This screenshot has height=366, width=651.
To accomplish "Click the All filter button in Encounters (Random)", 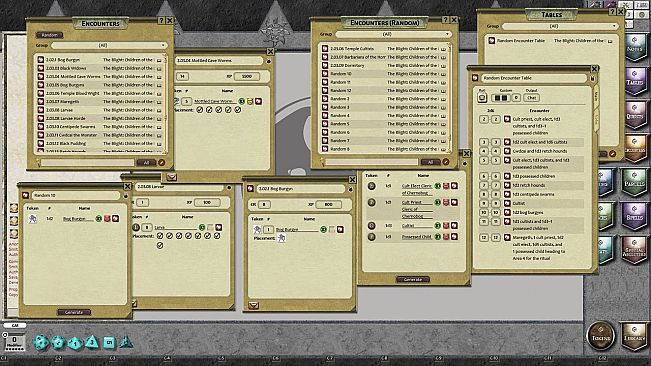I will (430, 162).
